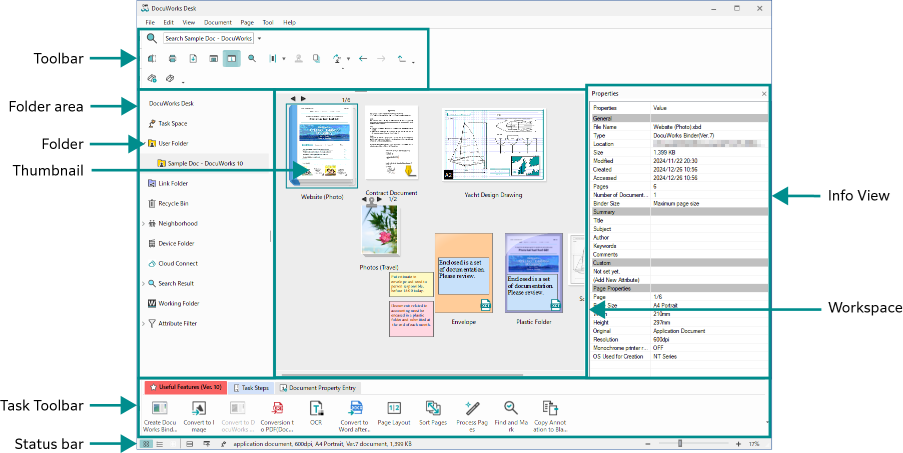The width and height of the screenshot is (903, 453).
Task: Click the OCR task icon
Action: click(x=316, y=408)
